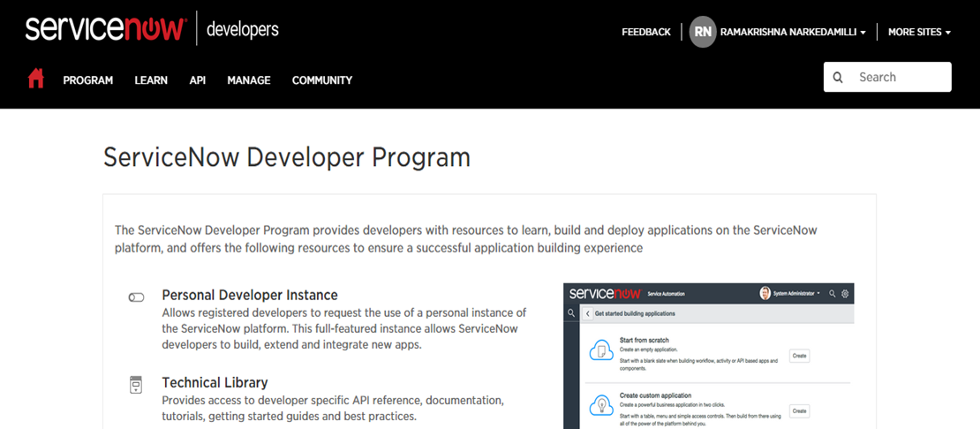This screenshot has height=429, width=980.
Task: Click the Technical Library heading
Action: 215,382
